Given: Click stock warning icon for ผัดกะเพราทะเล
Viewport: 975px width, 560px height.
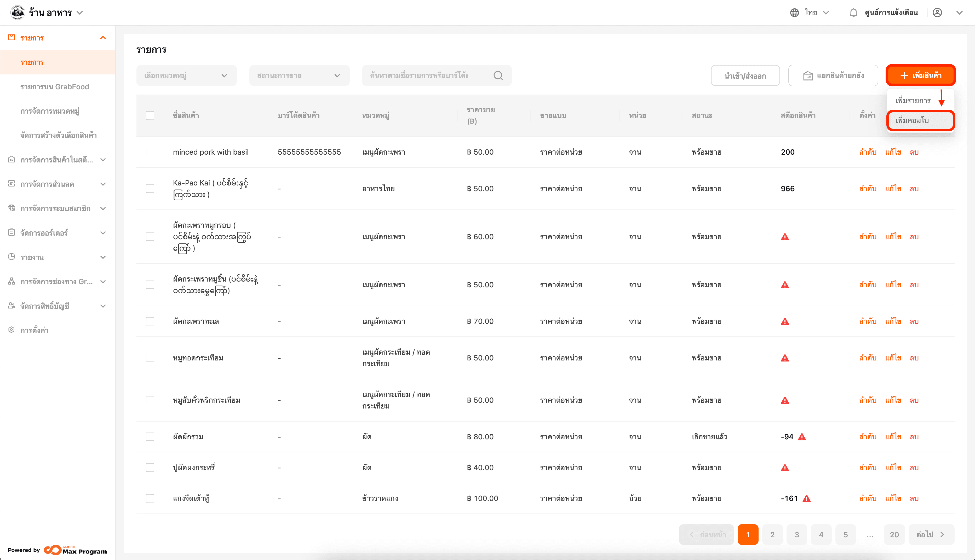Looking at the screenshot, I should coord(784,322).
